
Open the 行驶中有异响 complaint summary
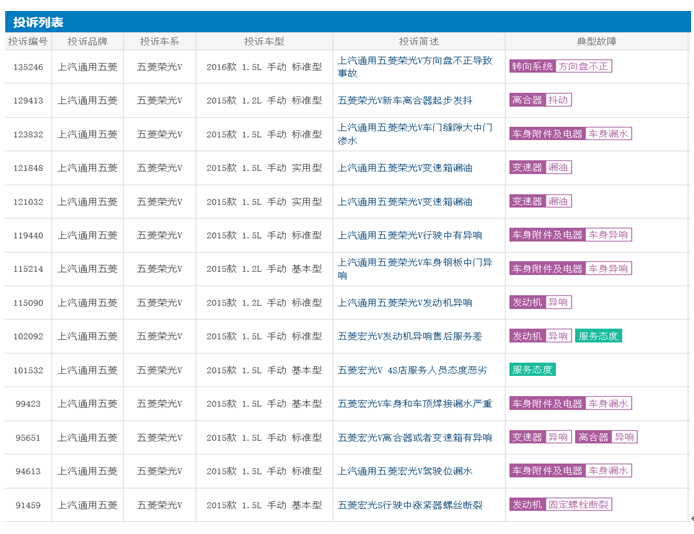pos(409,236)
